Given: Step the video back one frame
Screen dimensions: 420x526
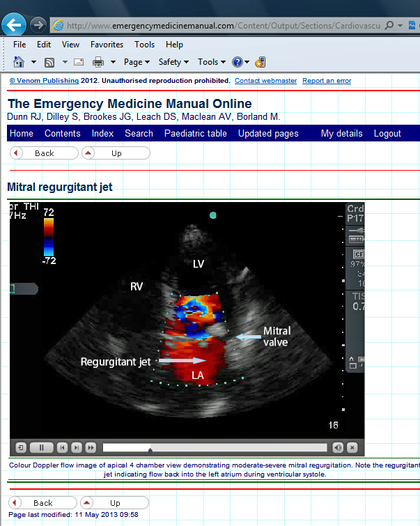Looking at the screenshot, I should point(63,447).
